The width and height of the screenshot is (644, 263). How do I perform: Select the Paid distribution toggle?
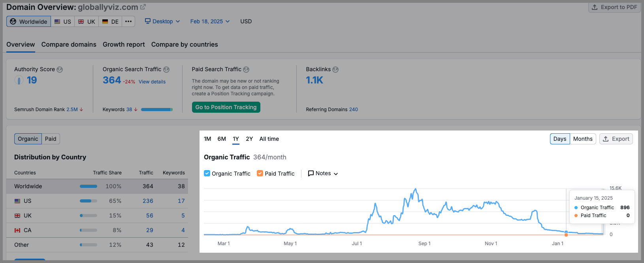(51, 139)
